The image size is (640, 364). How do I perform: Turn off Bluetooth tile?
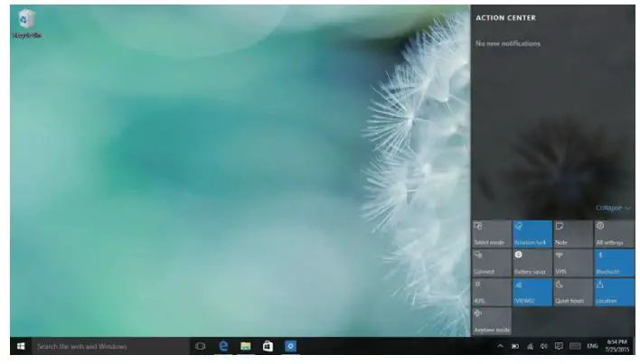tap(615, 264)
